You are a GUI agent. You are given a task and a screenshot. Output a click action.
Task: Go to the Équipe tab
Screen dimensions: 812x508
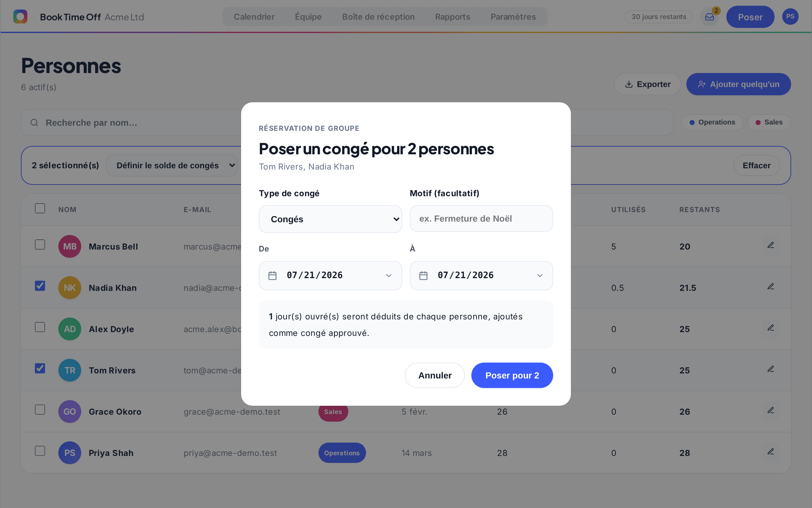(308, 17)
